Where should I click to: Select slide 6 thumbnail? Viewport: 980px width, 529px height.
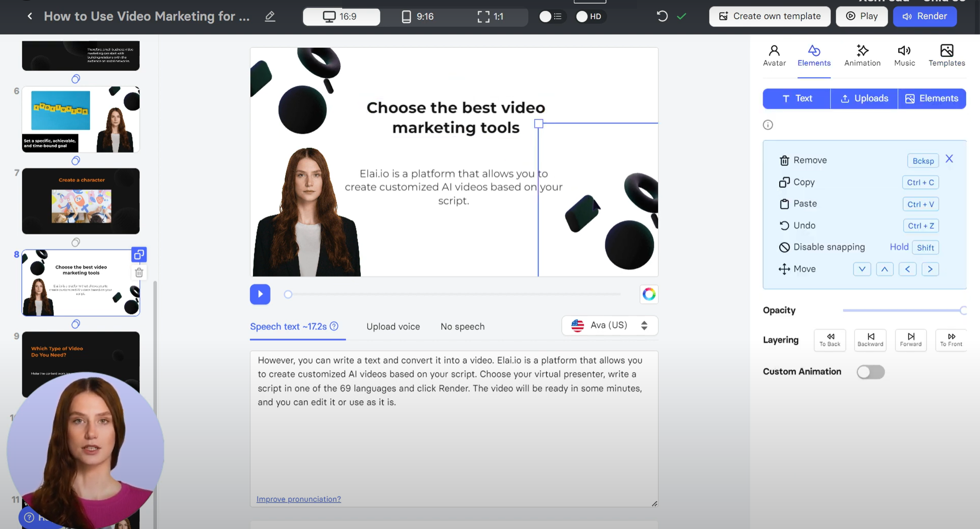(x=81, y=119)
